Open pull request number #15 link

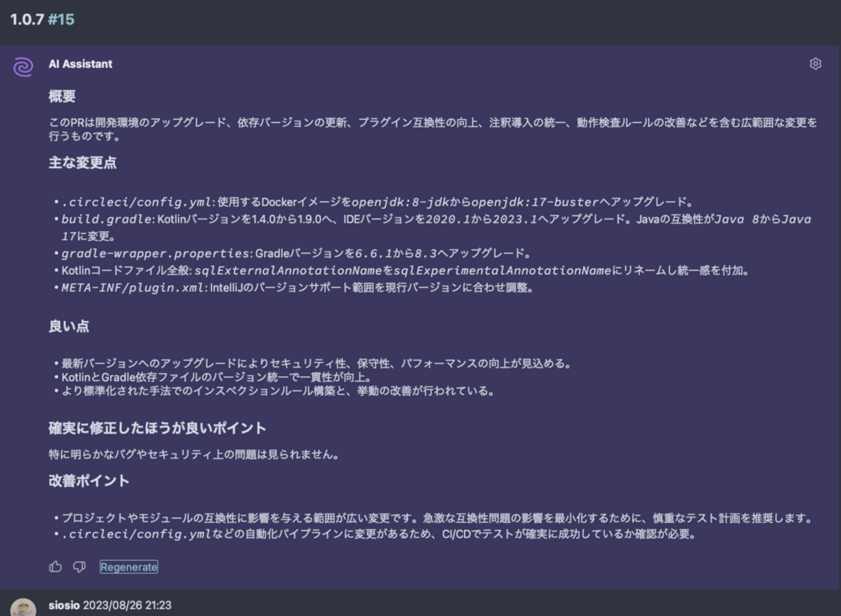[x=61, y=19]
